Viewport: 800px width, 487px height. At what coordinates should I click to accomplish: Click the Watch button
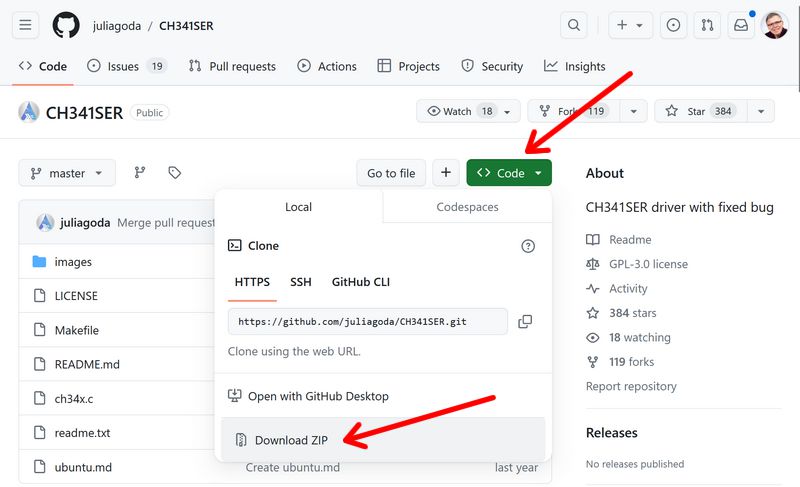468,111
